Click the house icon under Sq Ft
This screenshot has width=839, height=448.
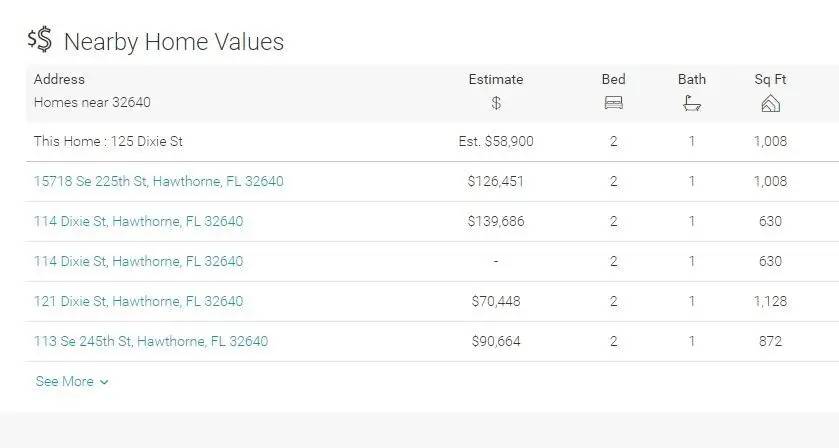(770, 103)
